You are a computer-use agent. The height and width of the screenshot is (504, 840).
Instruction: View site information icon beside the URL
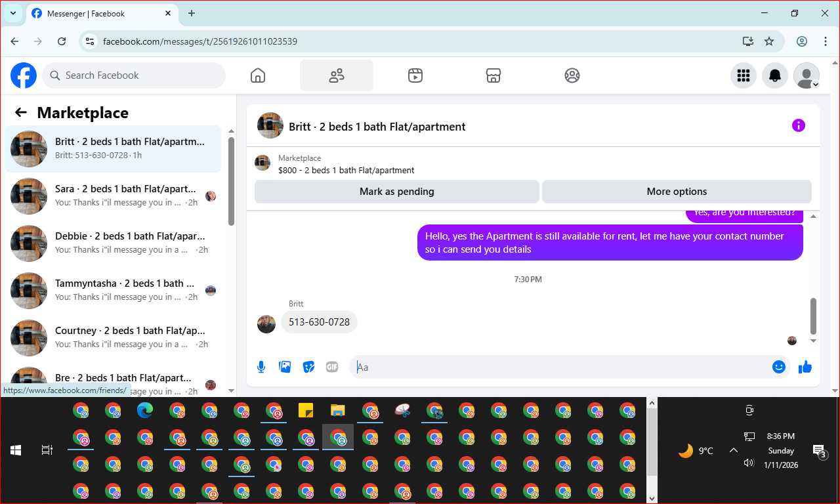click(91, 41)
